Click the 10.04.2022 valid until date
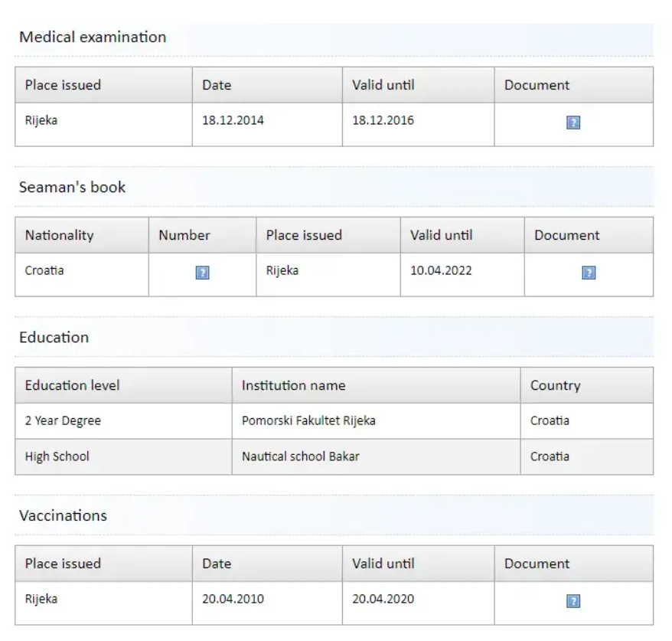This screenshot has width=672, height=641. click(441, 270)
